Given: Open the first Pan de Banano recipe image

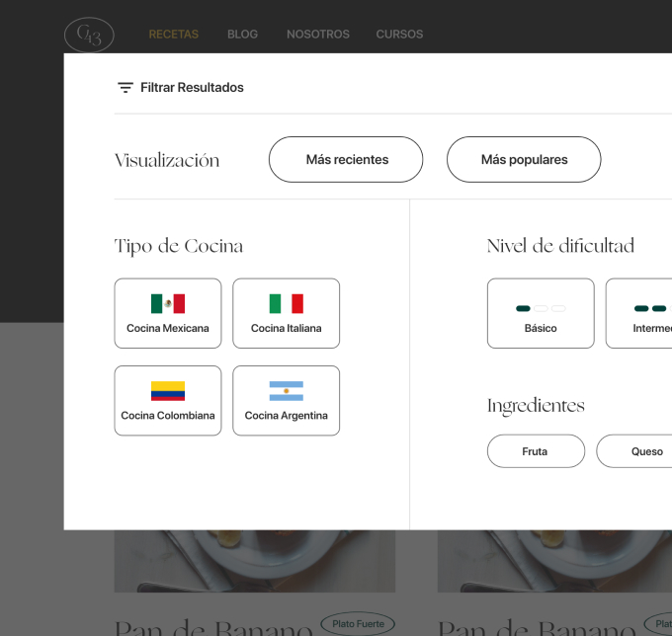Looking at the screenshot, I should (254, 561).
